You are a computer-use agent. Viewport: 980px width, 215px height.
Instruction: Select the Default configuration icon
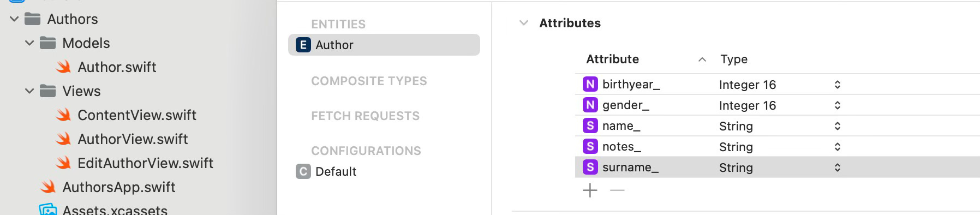[303, 171]
